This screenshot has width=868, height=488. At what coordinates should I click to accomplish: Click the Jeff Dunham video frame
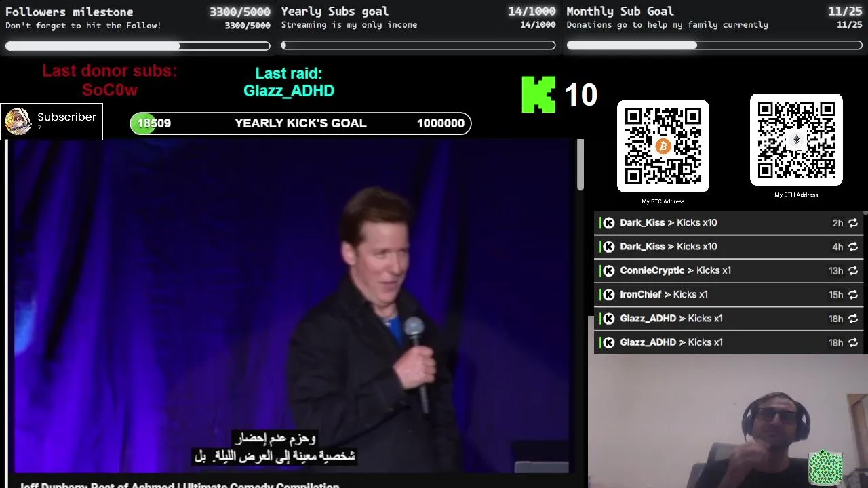[292, 306]
